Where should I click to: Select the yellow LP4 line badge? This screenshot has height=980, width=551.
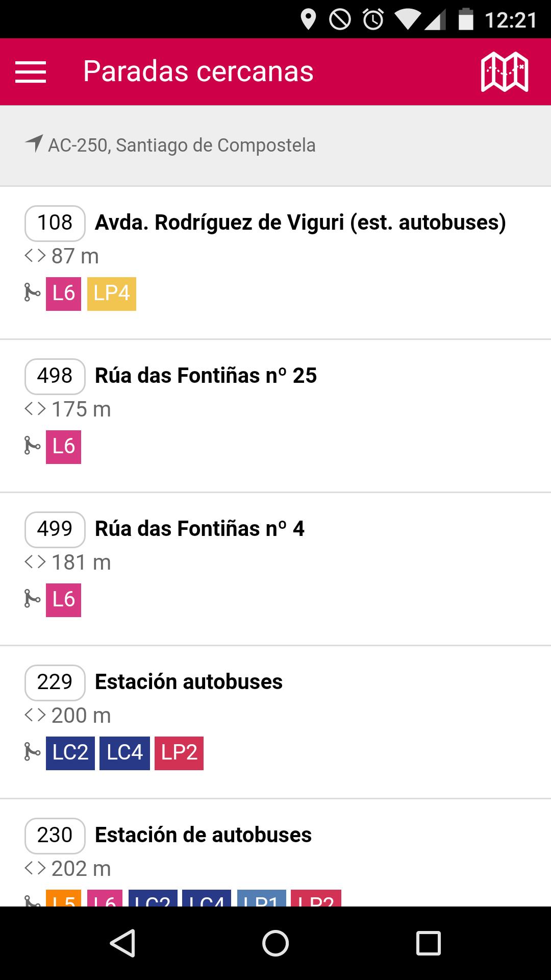click(x=111, y=293)
